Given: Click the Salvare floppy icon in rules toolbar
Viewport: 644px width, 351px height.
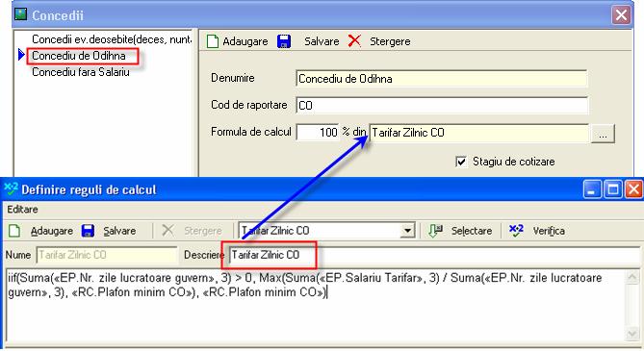Looking at the screenshot, I should point(88,231).
